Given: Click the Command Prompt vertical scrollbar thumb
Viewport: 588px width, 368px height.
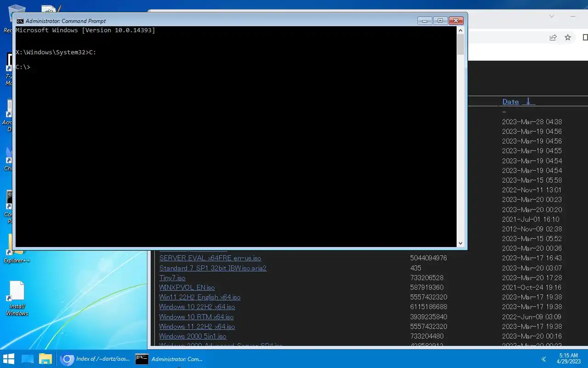Looking at the screenshot, I should click(461, 45).
